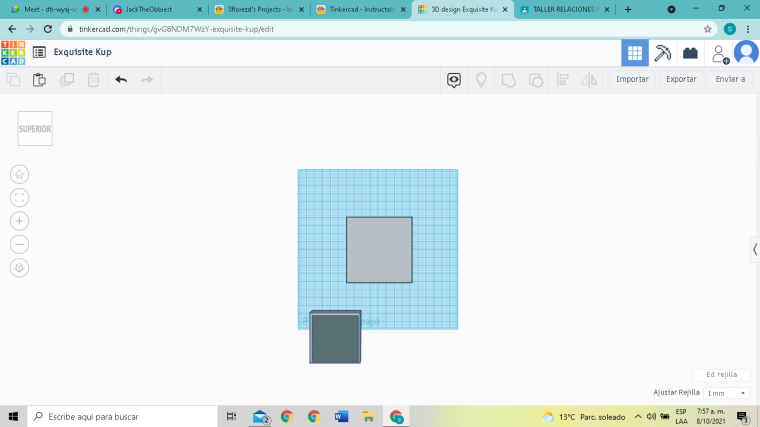Undo the last action
760x427 pixels.
point(121,79)
